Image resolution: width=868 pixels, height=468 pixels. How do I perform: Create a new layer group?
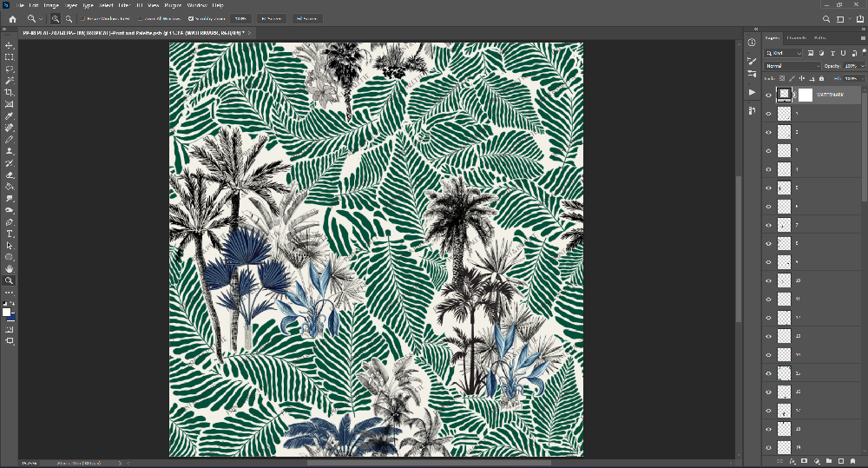pos(829,461)
